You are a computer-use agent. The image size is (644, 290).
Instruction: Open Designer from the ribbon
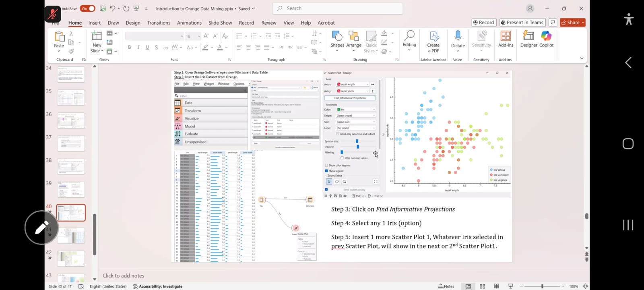(x=528, y=37)
